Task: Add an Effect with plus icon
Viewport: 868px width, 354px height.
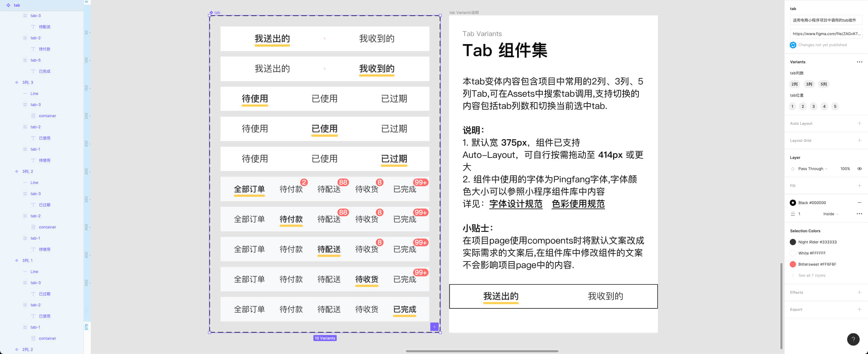Action: [x=859, y=292]
